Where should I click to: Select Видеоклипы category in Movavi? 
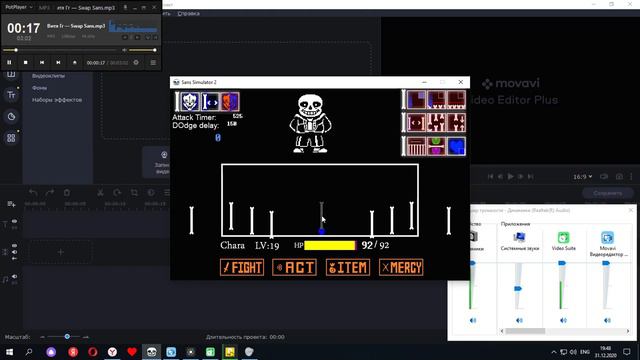[x=48, y=76]
